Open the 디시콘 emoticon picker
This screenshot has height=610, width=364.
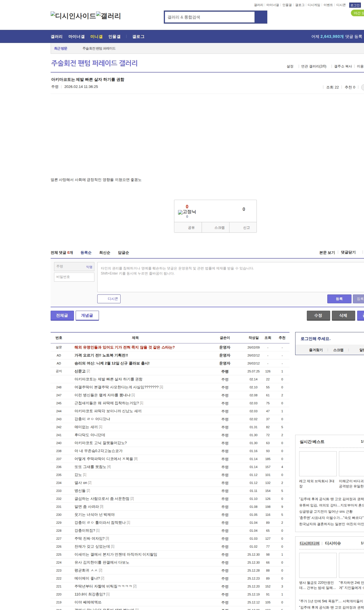[109, 299]
